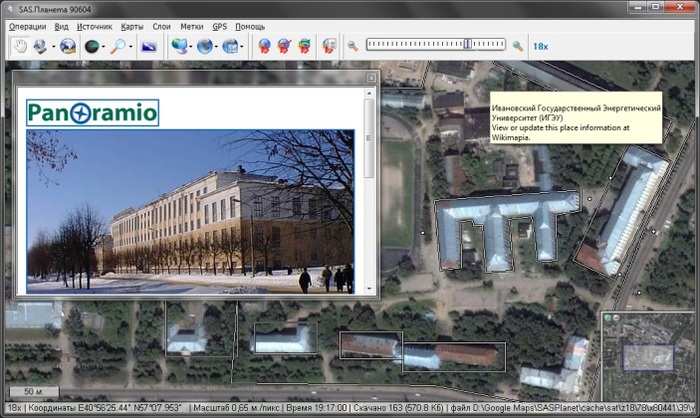Open the Карты menu
Screen dimensions: 700x418
tap(132, 25)
